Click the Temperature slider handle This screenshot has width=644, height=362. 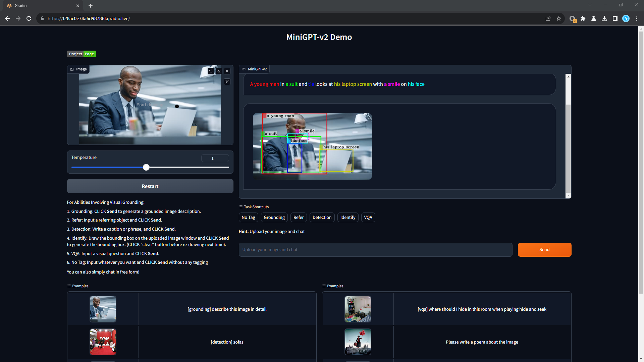pyautogui.click(x=146, y=167)
